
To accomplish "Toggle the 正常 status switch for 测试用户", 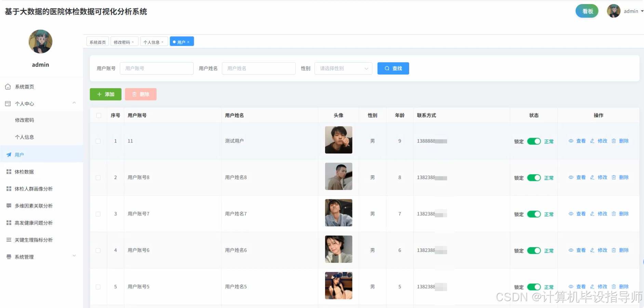I will click(534, 141).
